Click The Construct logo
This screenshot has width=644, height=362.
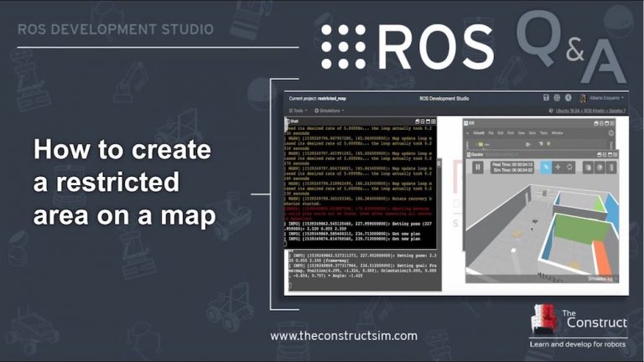pyautogui.click(x=579, y=326)
